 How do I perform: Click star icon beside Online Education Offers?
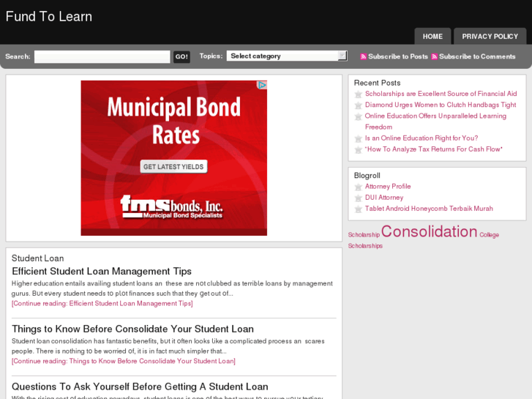coord(359,116)
